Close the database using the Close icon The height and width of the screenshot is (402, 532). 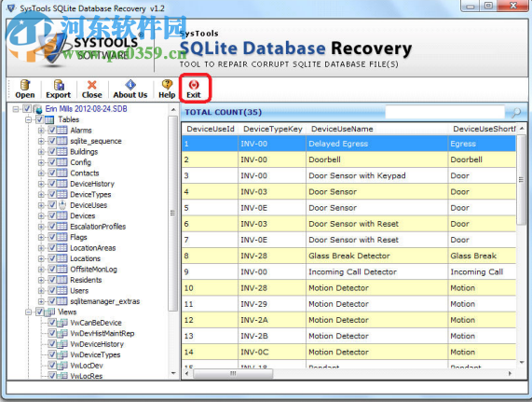tap(91, 85)
